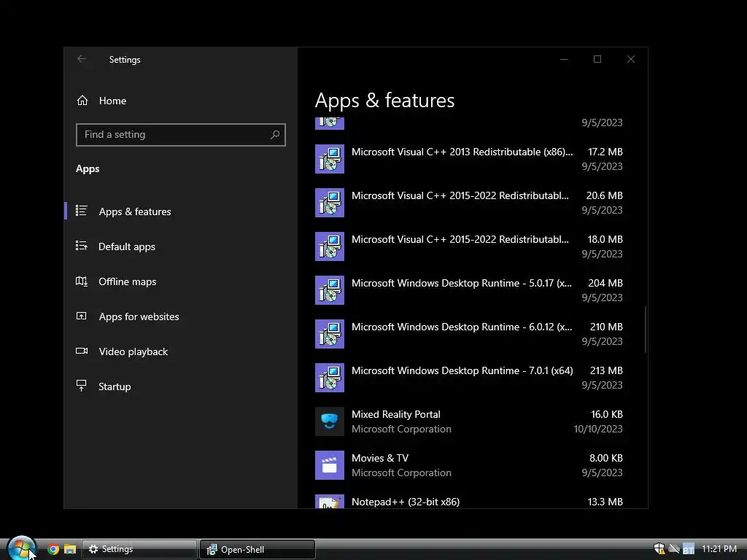Click the Offline maps icon
This screenshot has width=747, height=560.
82,281
